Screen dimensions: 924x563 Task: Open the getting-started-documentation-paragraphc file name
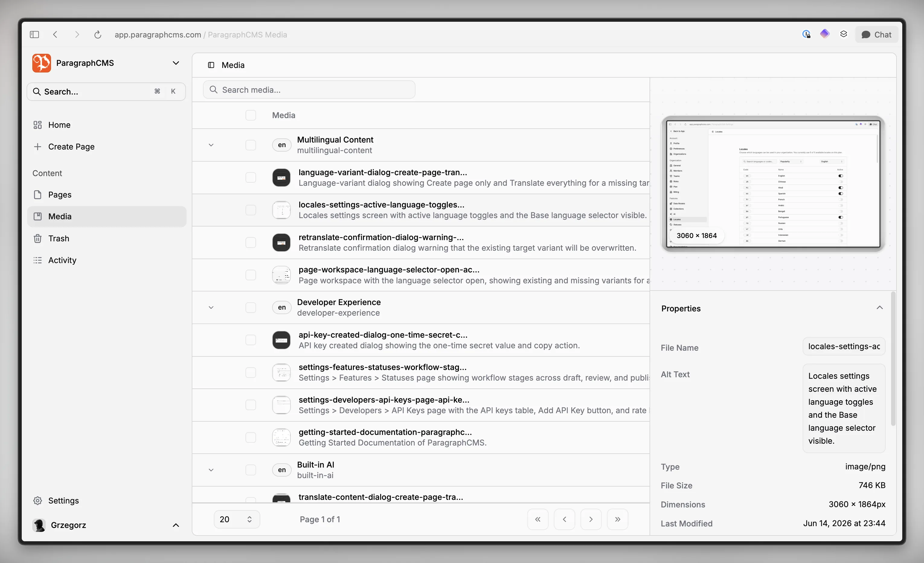(385, 432)
